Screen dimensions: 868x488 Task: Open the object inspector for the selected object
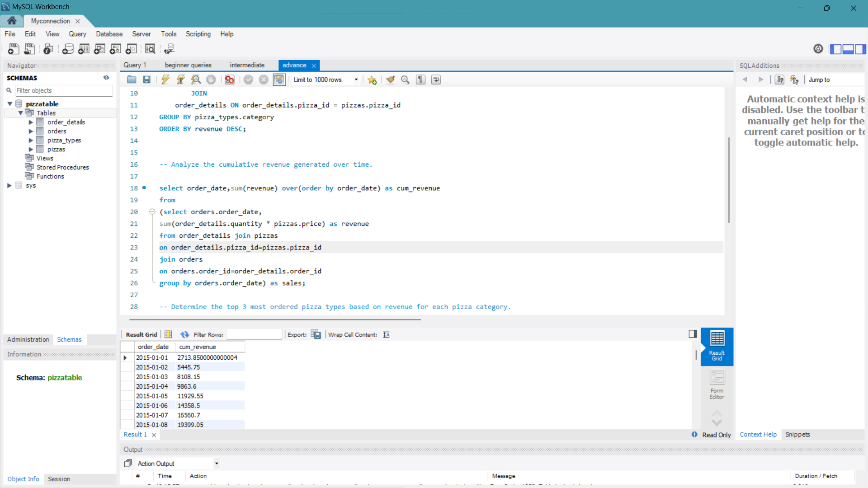pyautogui.click(x=48, y=49)
